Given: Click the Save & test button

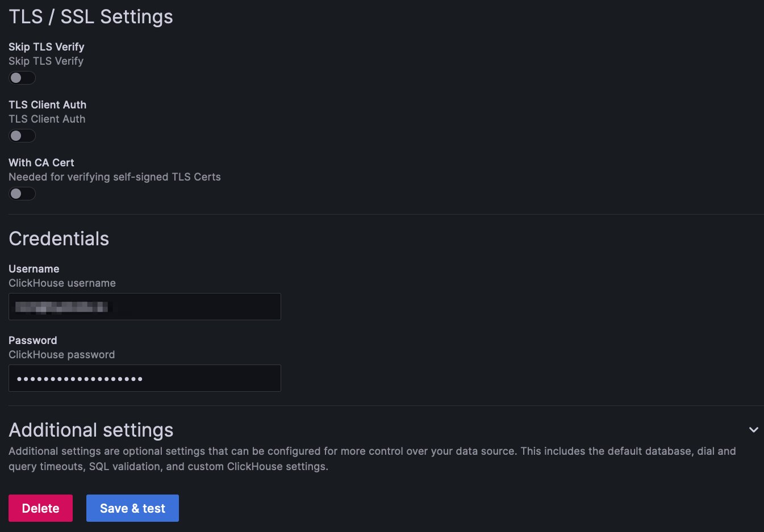Looking at the screenshot, I should click(x=132, y=508).
